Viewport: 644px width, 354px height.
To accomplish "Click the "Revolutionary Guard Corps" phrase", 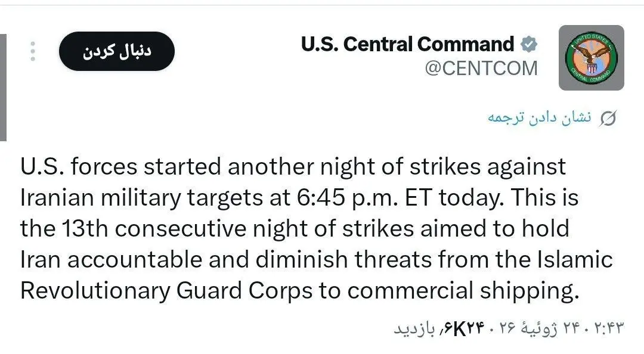I will click(166, 291).
